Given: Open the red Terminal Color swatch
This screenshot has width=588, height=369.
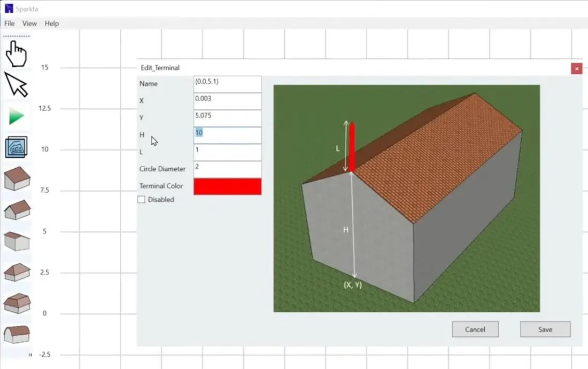Looking at the screenshot, I should coord(227,186).
